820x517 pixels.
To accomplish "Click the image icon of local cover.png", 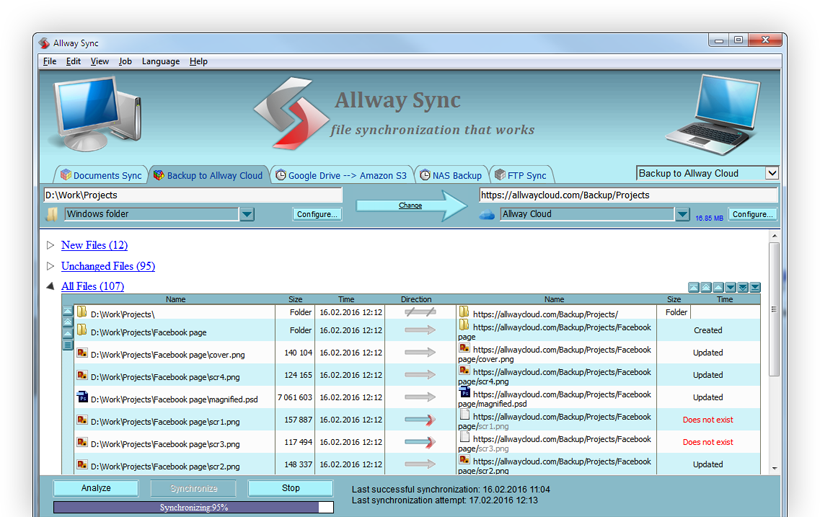I will click(82, 353).
